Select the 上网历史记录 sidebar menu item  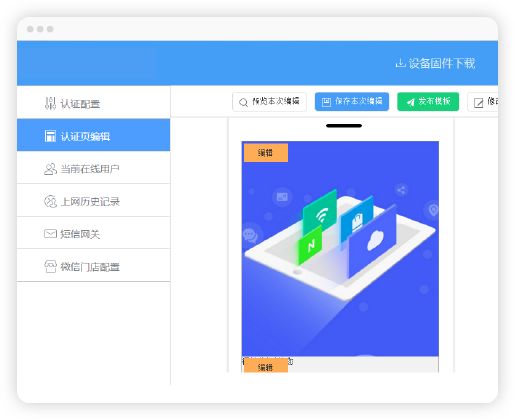(x=94, y=201)
